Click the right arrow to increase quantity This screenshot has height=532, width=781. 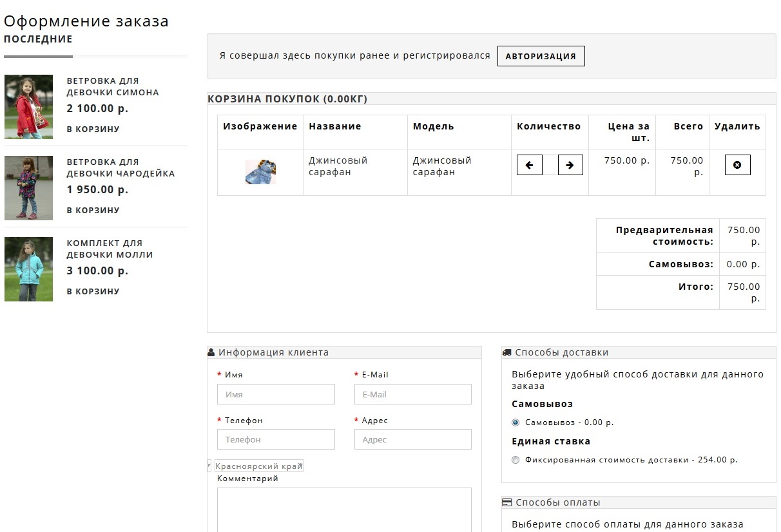(570, 165)
